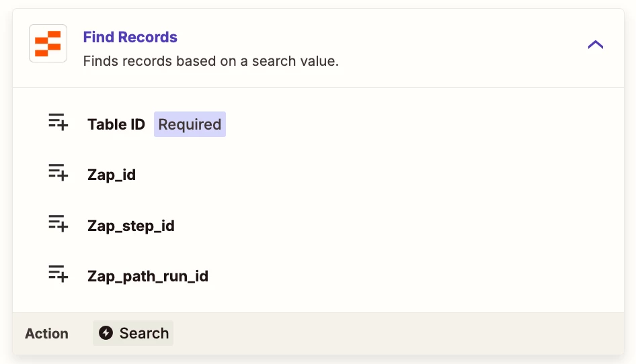Viewport: 636px width, 364px height.
Task: Open the Find Records title link
Action: (x=130, y=37)
